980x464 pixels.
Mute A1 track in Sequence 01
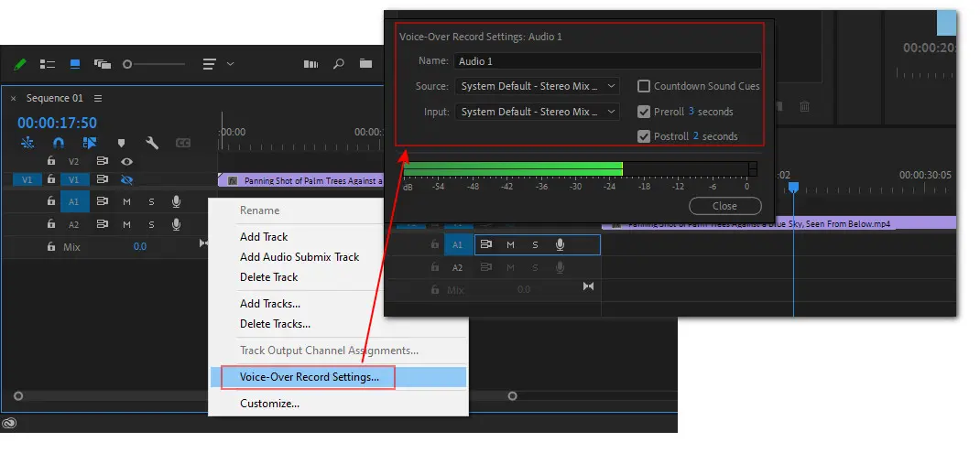(127, 201)
